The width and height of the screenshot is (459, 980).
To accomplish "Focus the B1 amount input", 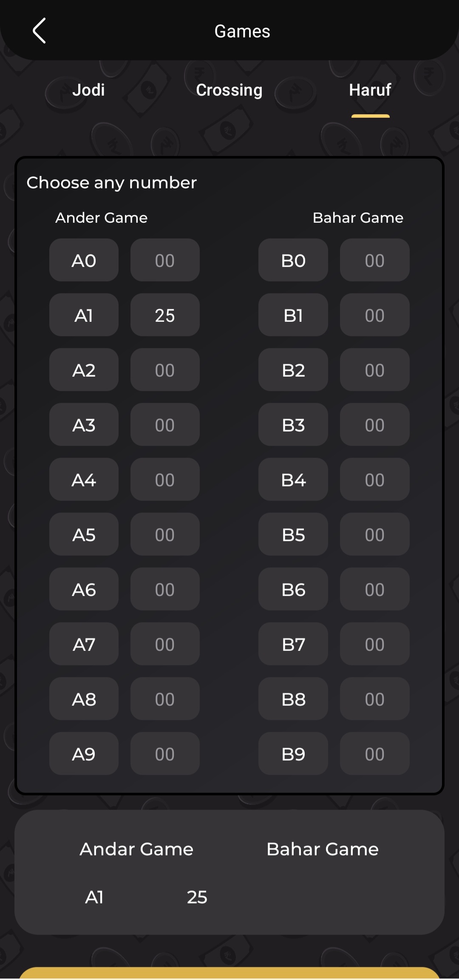I will [374, 315].
